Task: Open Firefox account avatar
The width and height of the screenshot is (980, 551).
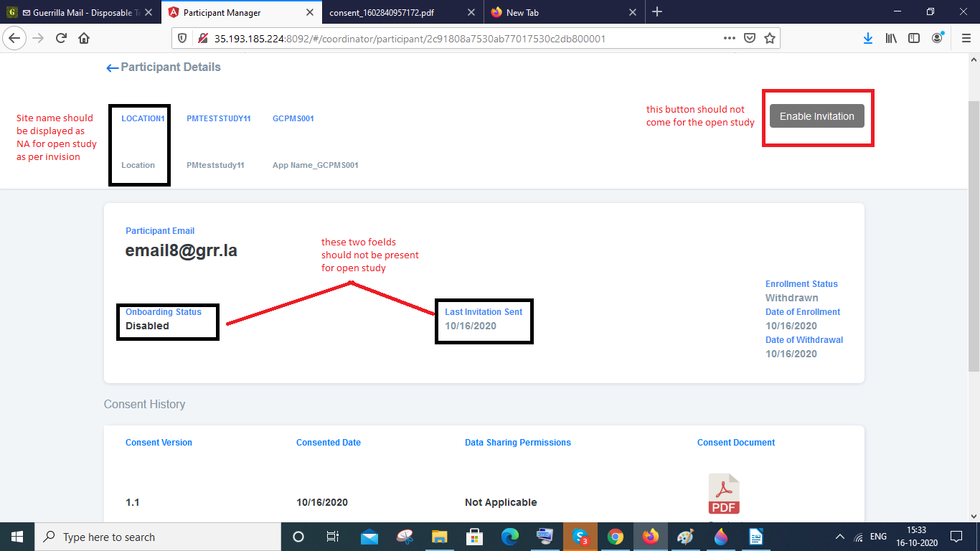Action: tap(937, 38)
